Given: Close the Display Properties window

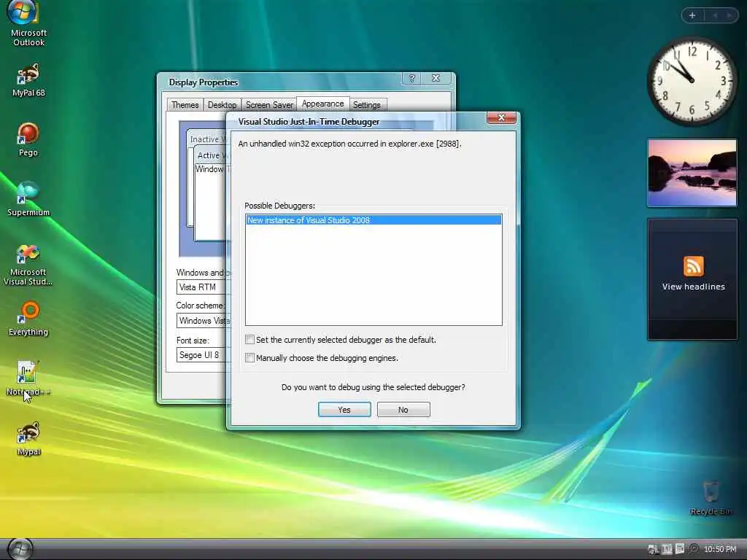Looking at the screenshot, I should click(x=436, y=78).
